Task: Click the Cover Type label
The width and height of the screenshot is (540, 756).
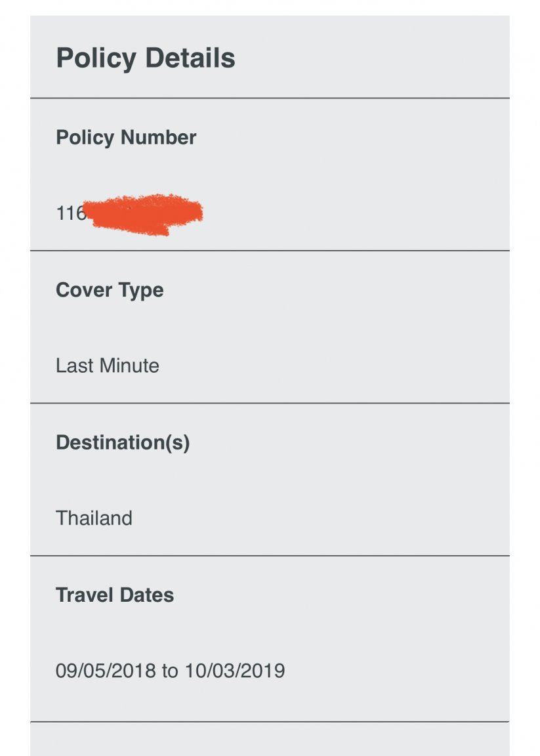Action: [x=110, y=290]
